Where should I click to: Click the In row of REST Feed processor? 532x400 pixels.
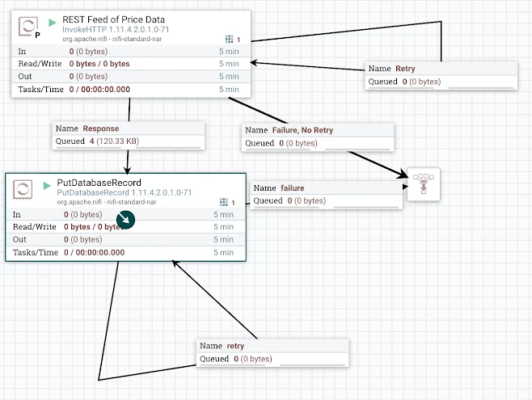[x=131, y=51]
